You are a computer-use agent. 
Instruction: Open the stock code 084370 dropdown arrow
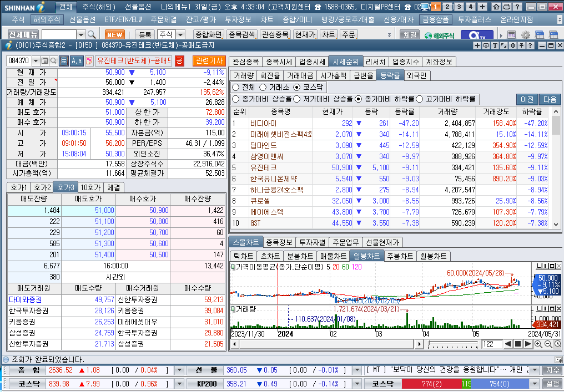click(36, 61)
